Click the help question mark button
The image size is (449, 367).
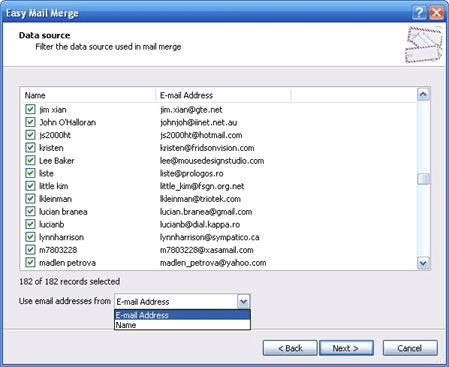[x=419, y=13]
